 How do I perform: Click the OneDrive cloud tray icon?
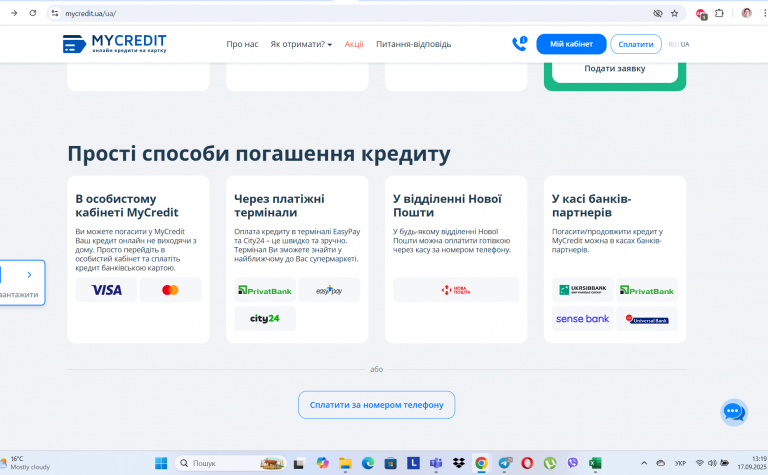[660, 463]
